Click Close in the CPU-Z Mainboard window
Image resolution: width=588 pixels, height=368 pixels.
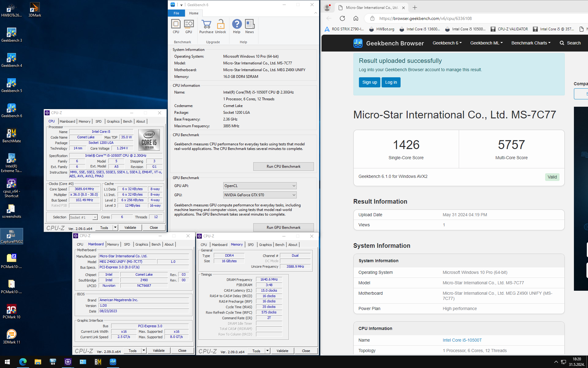[182, 351]
